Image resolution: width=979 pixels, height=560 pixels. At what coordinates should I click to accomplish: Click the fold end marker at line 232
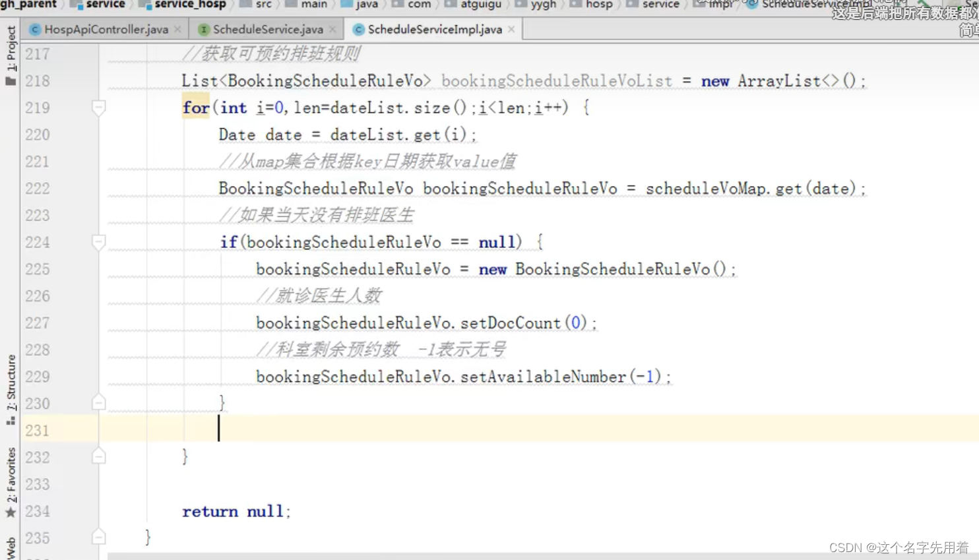tap(98, 456)
